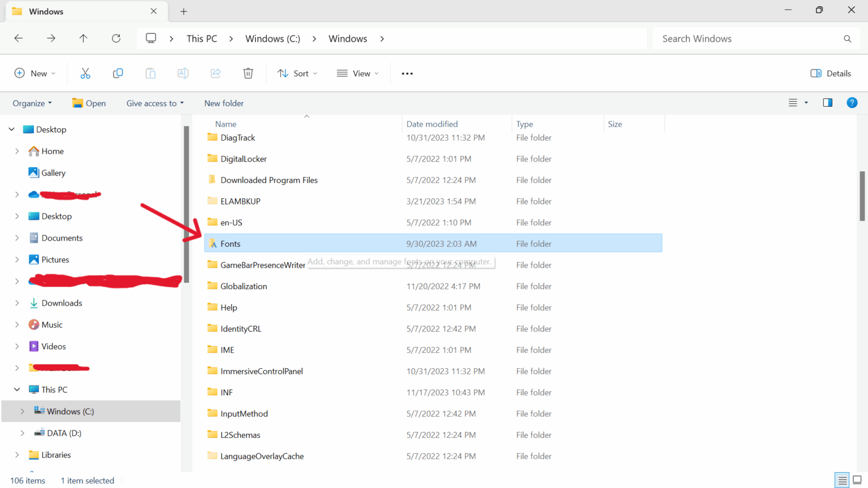The width and height of the screenshot is (868, 488).
Task: Click the See more ellipsis icon
Action: pos(407,73)
